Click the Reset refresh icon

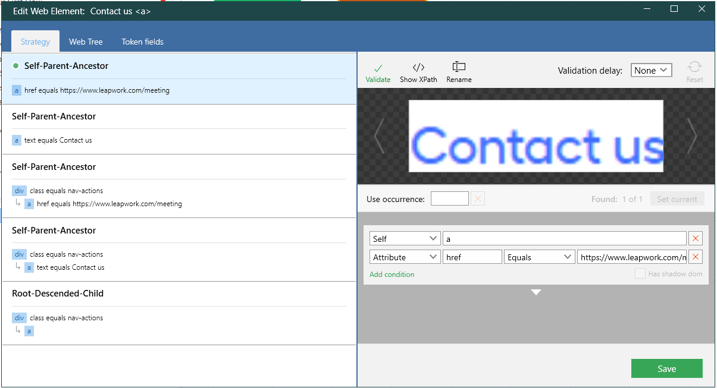pyautogui.click(x=694, y=67)
